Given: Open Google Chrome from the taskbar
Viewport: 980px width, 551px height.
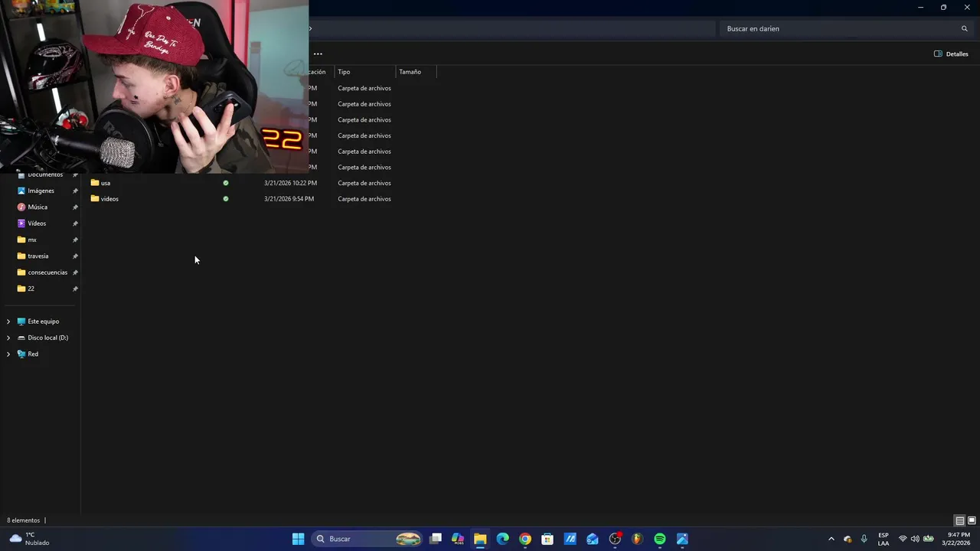Looking at the screenshot, I should coord(525,539).
